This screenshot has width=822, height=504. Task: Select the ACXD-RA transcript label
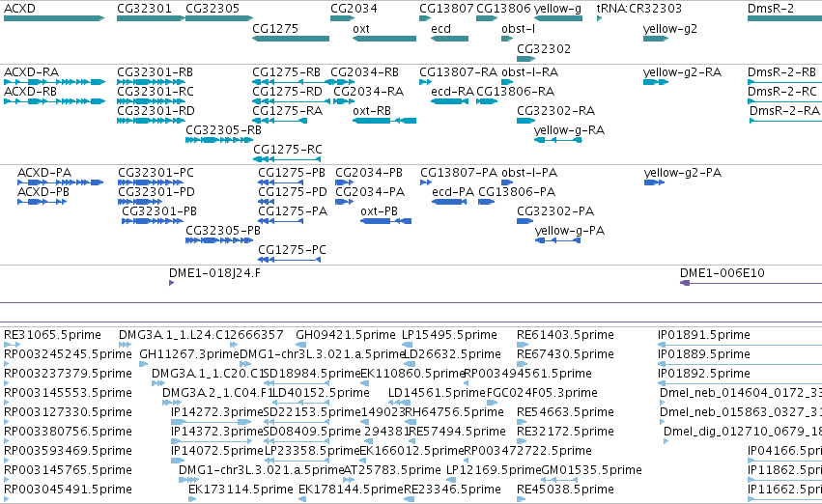click(31, 72)
